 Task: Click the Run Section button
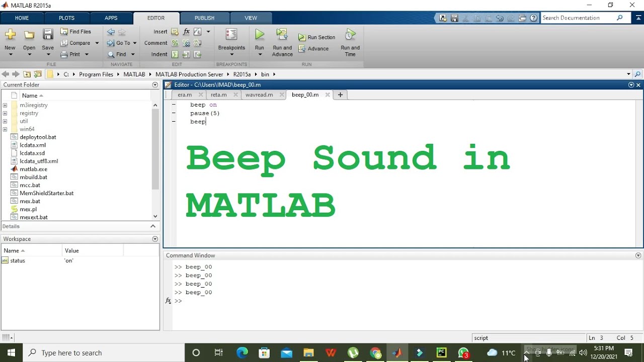(316, 37)
